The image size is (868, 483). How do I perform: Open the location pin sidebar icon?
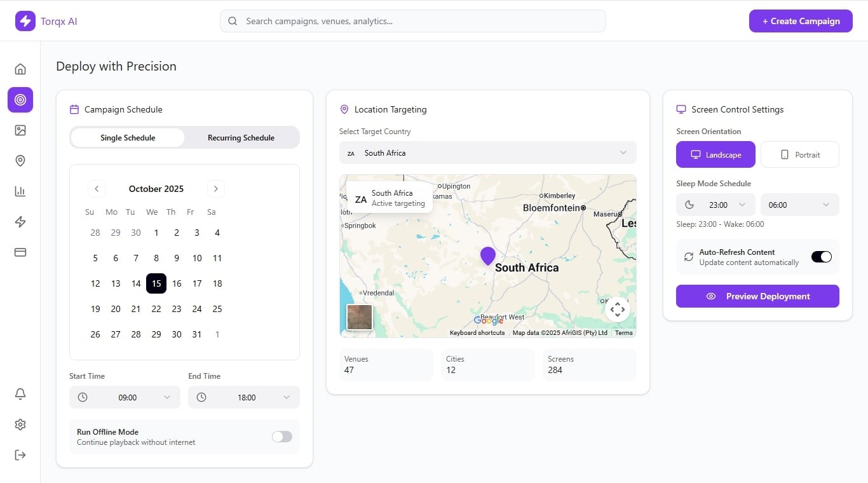[20, 161]
